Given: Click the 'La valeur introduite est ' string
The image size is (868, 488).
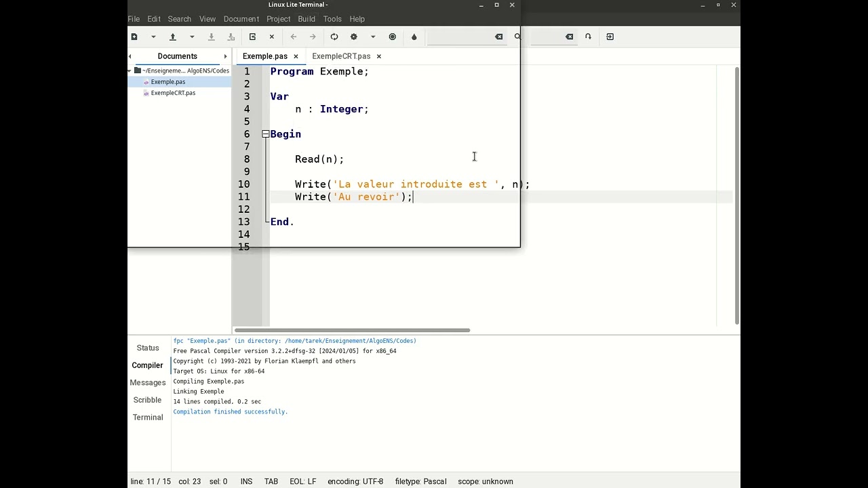Looking at the screenshot, I should coord(416,184).
